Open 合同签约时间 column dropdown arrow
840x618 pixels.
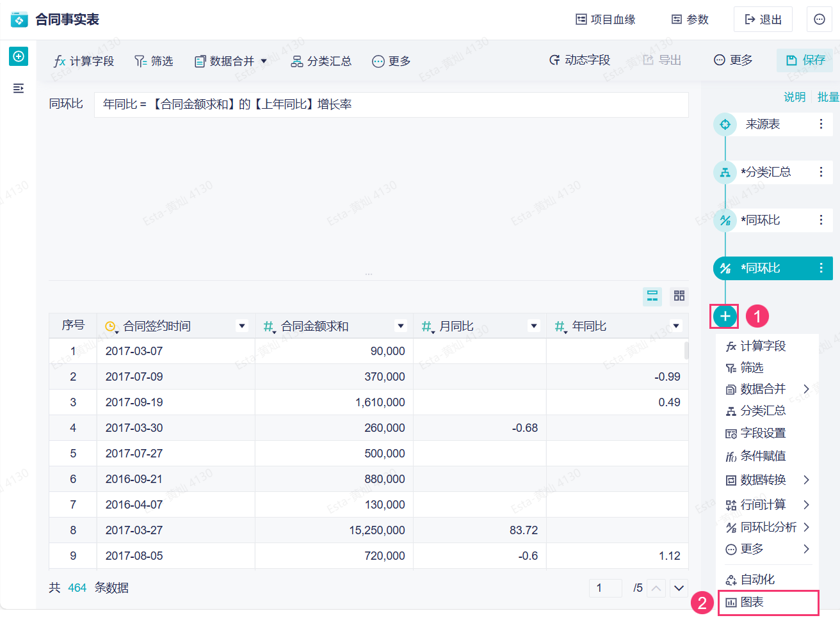point(242,326)
